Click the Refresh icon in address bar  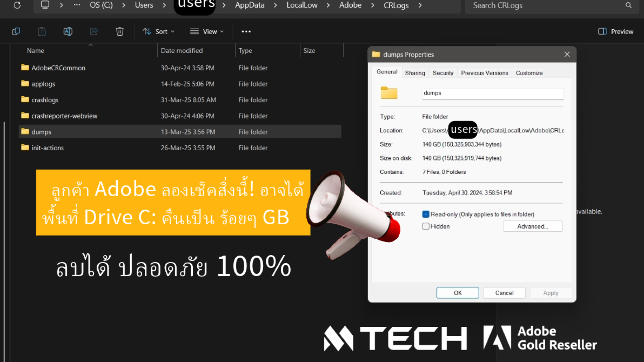pos(17,5)
